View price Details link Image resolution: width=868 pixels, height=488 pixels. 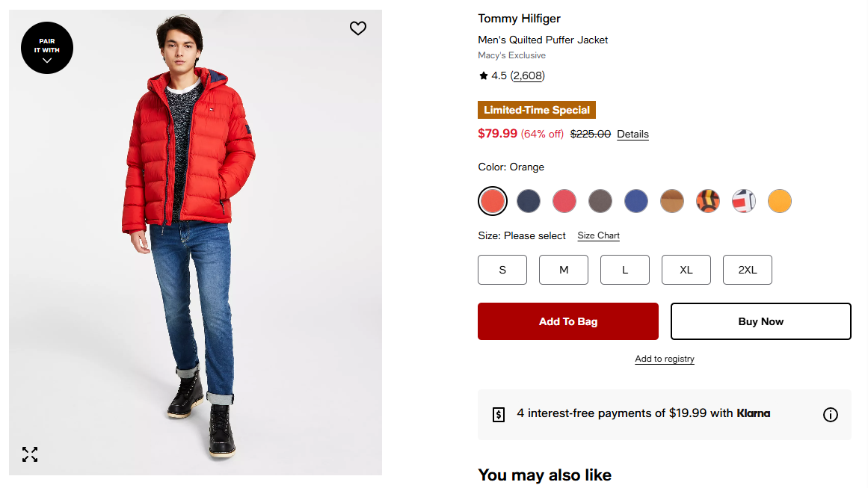[x=632, y=135]
